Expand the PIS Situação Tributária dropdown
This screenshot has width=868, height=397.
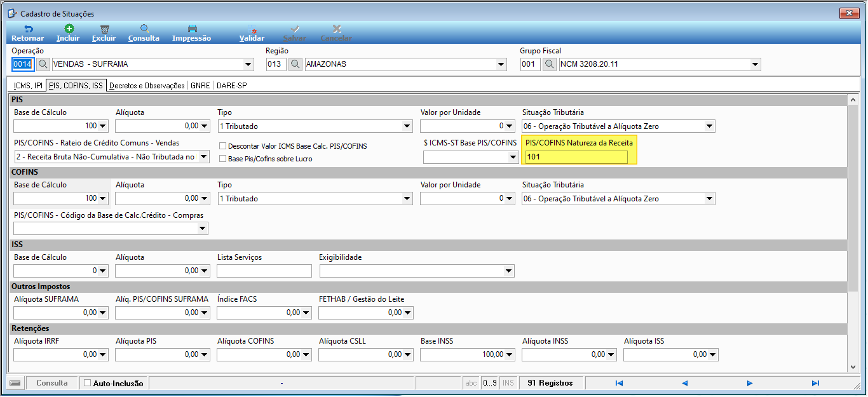[x=709, y=126]
